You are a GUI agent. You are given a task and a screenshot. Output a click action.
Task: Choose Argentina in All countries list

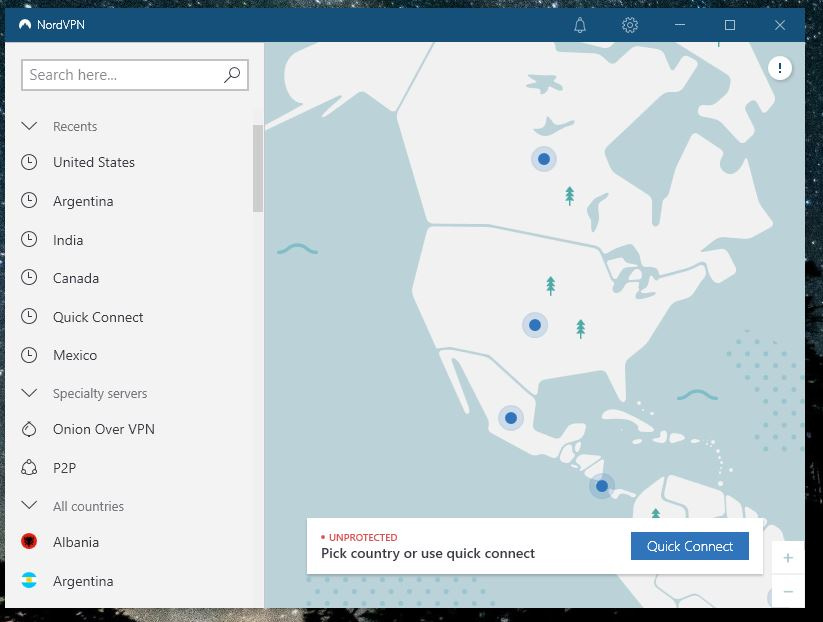[x=83, y=582]
